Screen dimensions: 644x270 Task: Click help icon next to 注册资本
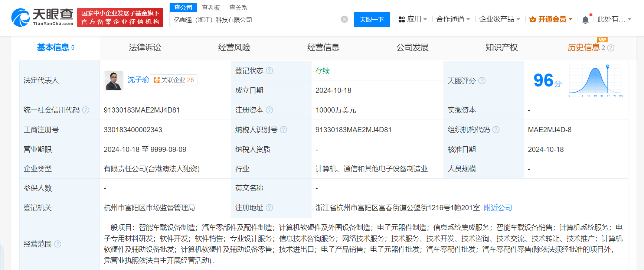(269, 110)
